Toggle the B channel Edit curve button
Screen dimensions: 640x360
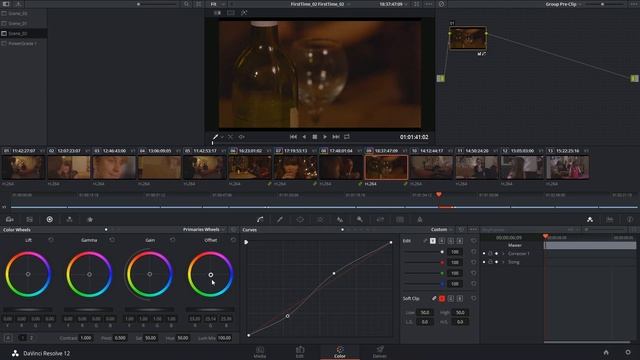pos(460,241)
